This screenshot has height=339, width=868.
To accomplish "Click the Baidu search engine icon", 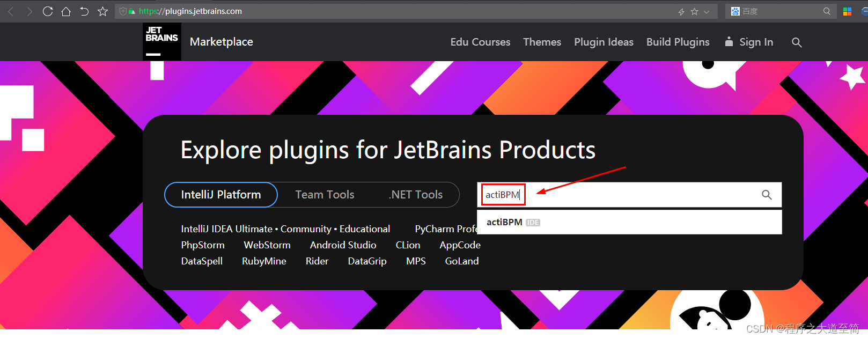I will pyautogui.click(x=735, y=11).
